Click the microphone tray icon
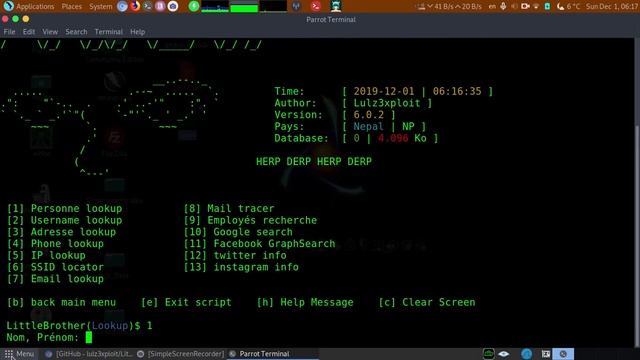Image resolution: width=640 pixels, height=360 pixels. coord(503,7)
